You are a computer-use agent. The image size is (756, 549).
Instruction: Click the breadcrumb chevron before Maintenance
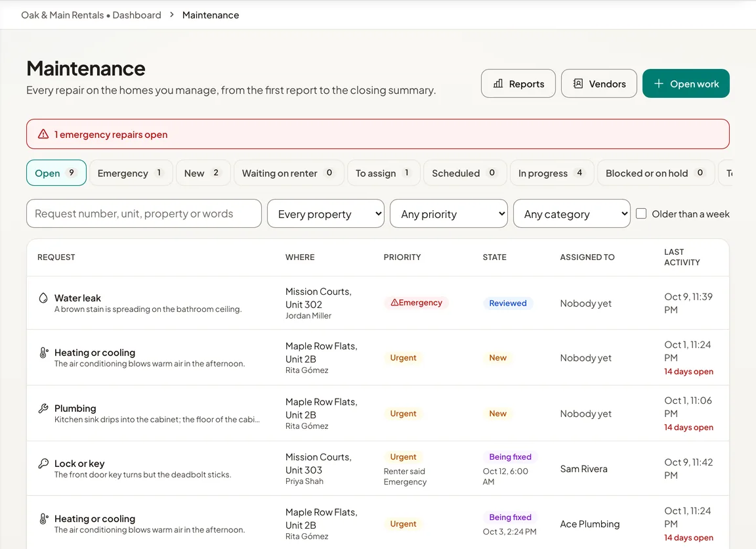[x=172, y=15]
